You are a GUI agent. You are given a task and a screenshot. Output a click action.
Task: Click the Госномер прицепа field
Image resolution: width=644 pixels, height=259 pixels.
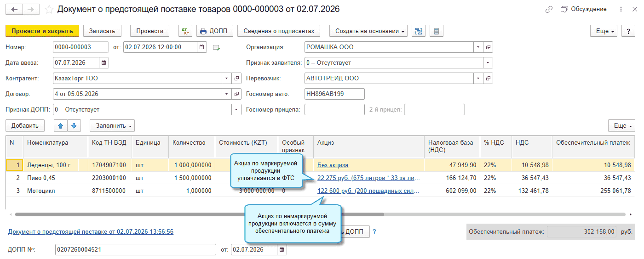[334, 109]
